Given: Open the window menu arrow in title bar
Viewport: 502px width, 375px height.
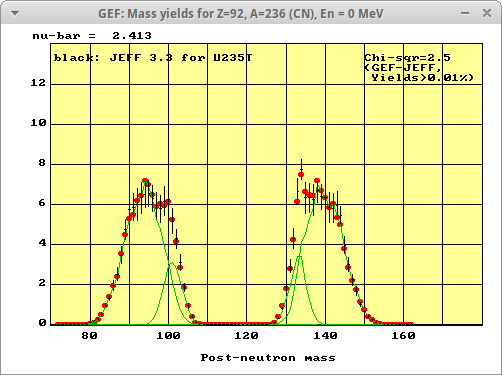Looking at the screenshot, I should click(x=15, y=13).
